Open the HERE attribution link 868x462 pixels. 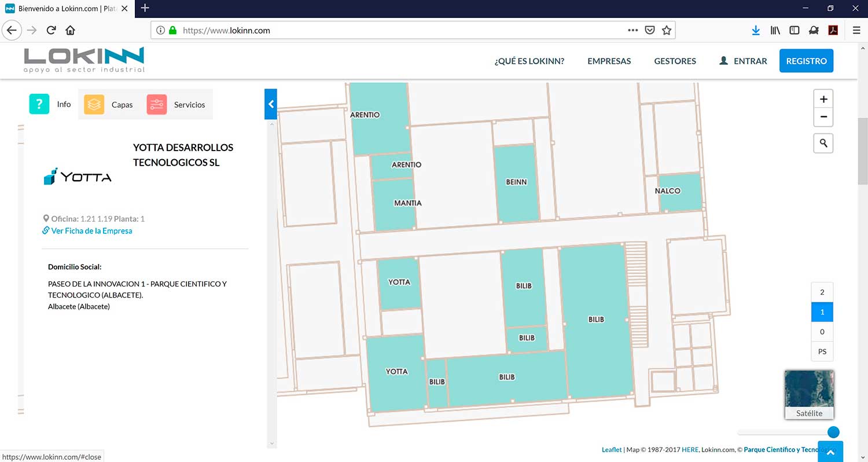tap(690, 450)
